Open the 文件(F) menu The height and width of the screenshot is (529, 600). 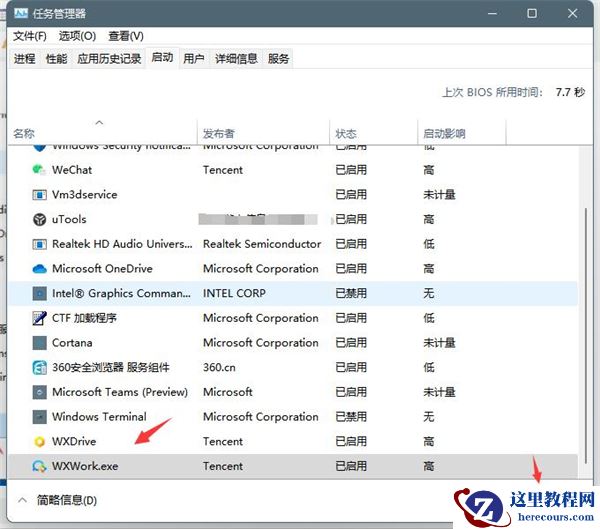click(x=30, y=36)
